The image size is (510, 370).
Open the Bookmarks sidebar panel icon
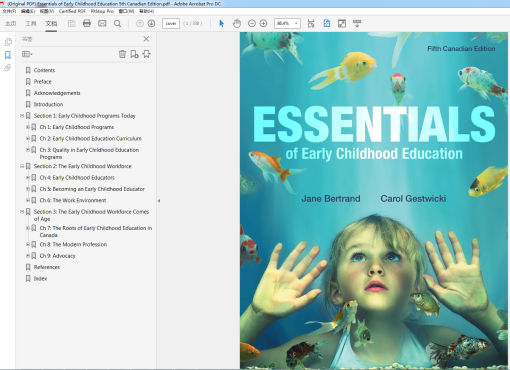point(8,55)
